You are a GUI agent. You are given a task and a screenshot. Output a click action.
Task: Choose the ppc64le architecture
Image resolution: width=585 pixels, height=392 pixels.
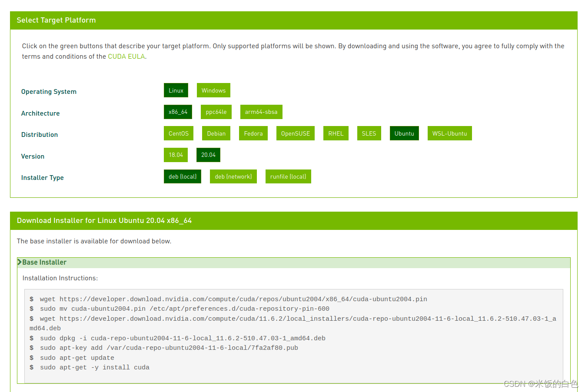216,112
